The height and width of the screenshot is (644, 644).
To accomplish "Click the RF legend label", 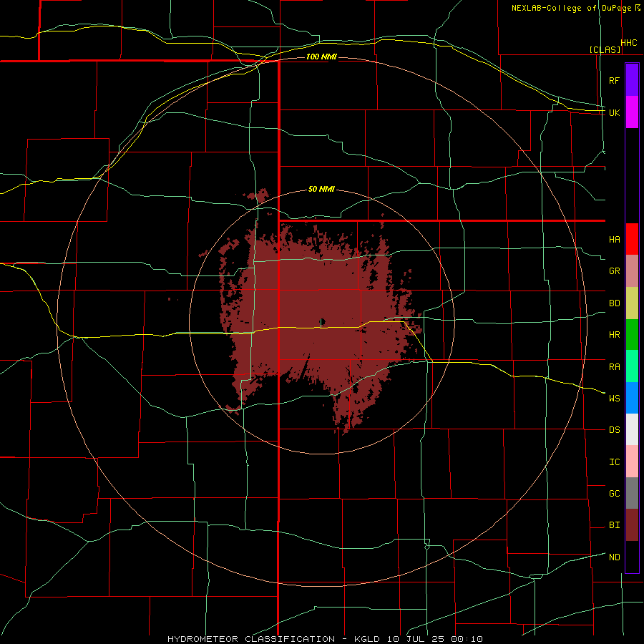I will [x=614, y=80].
